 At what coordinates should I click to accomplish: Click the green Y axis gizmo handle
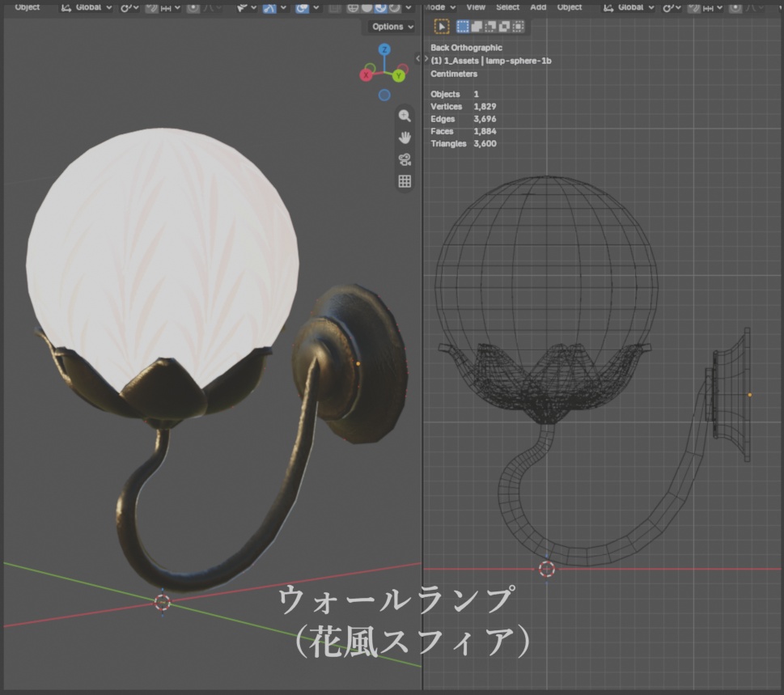[x=399, y=75]
